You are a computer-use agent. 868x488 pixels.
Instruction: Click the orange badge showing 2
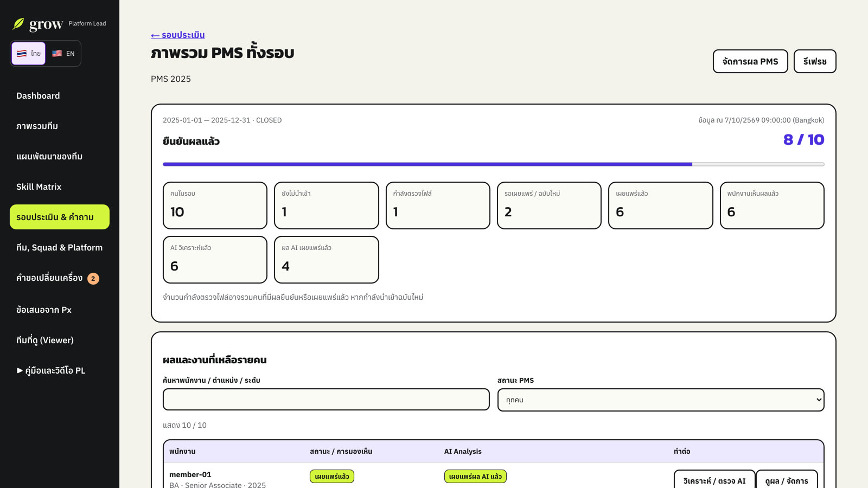(x=93, y=279)
